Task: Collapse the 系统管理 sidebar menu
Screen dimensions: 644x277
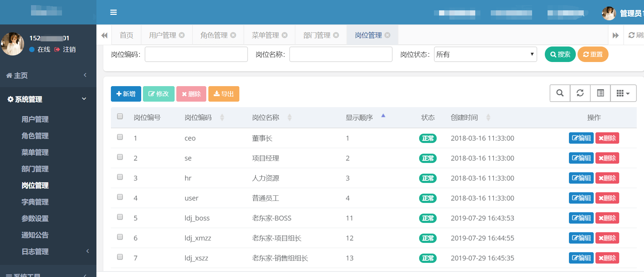Action: point(48,99)
